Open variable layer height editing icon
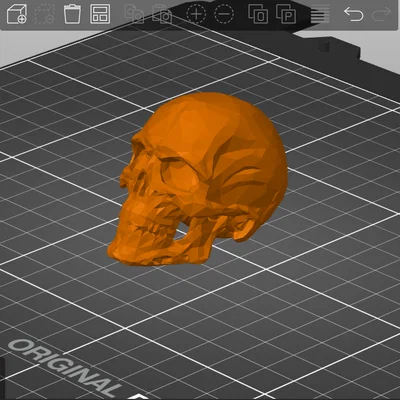 (320, 15)
